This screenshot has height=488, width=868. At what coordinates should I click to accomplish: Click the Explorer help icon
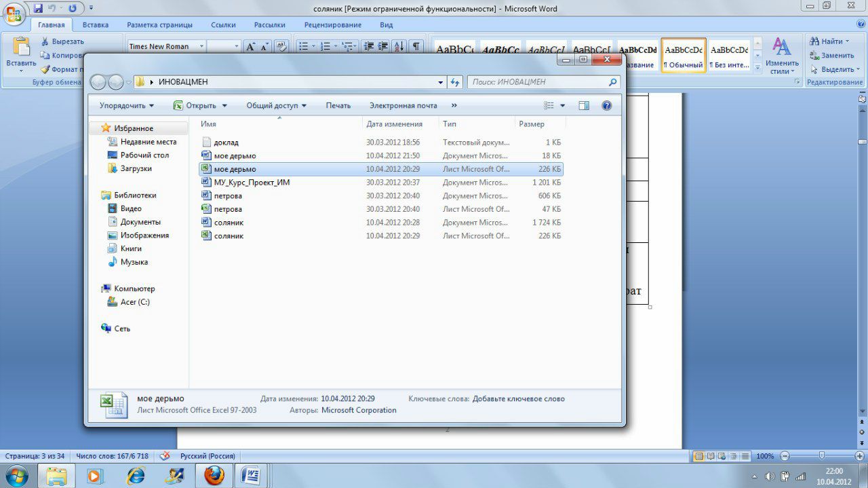(x=606, y=106)
